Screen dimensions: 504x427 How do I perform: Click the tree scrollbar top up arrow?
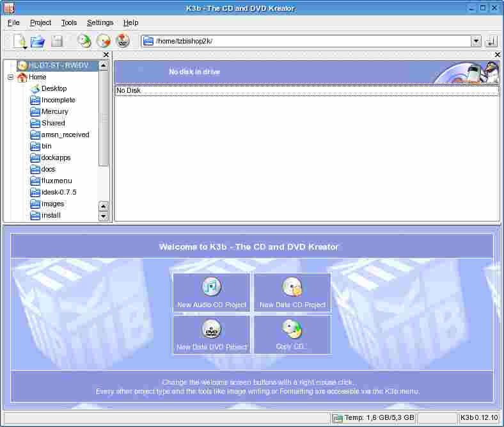coord(103,65)
